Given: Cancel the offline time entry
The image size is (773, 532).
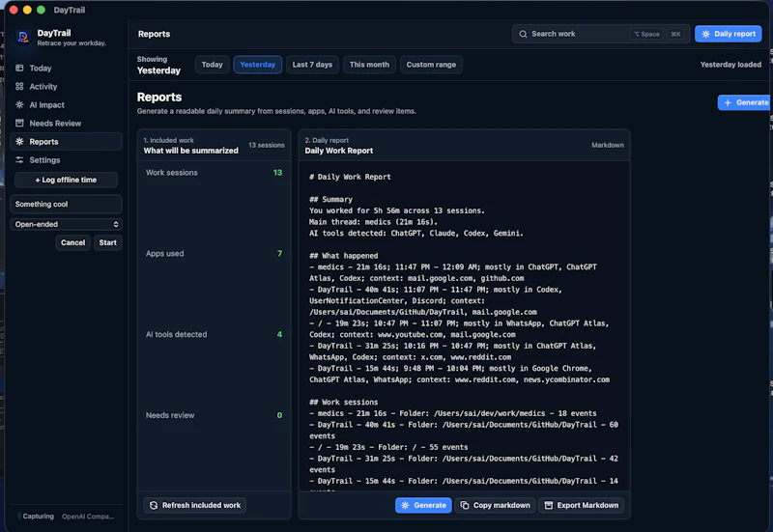Looking at the screenshot, I should (73, 242).
